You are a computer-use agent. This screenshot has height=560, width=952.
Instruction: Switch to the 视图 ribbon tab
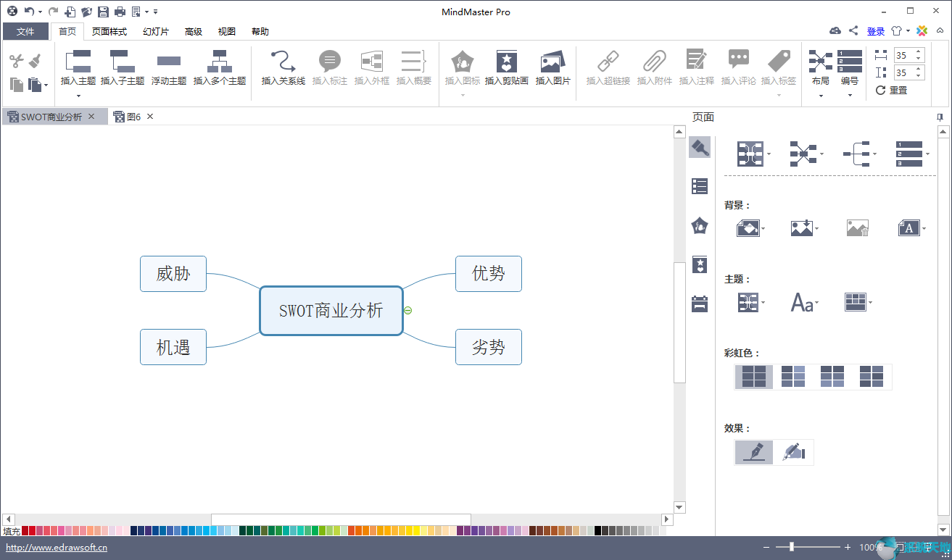point(227,32)
